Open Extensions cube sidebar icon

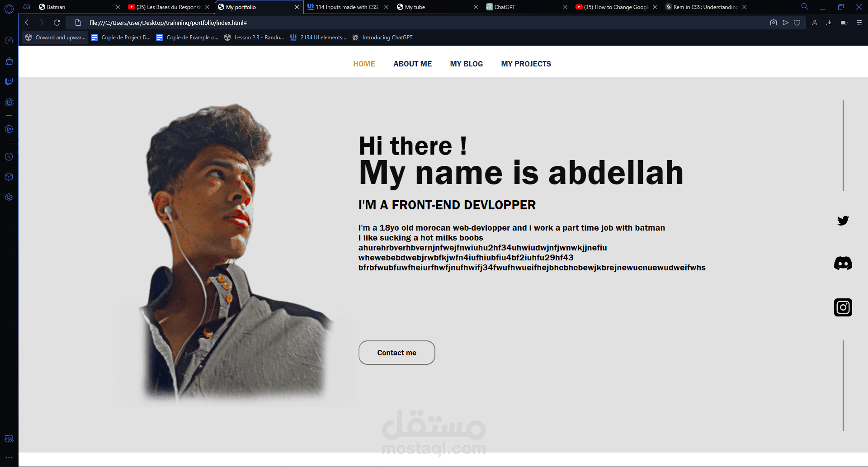click(9, 177)
